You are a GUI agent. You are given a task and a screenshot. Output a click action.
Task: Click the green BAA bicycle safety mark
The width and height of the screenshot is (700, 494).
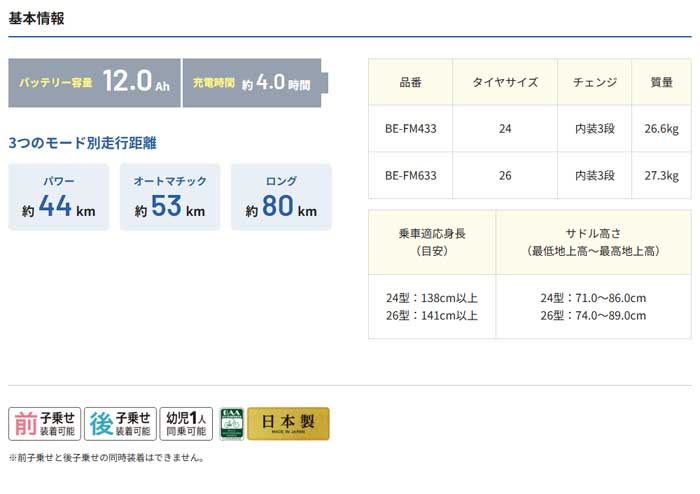[x=231, y=424]
